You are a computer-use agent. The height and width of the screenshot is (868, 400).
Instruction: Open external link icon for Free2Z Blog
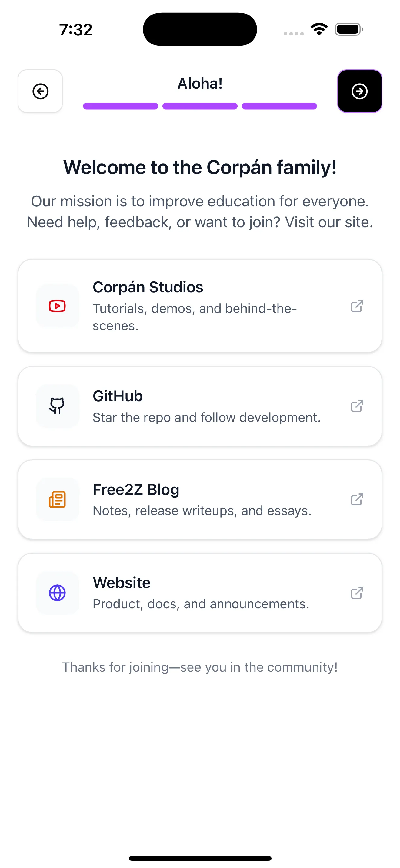point(357,499)
